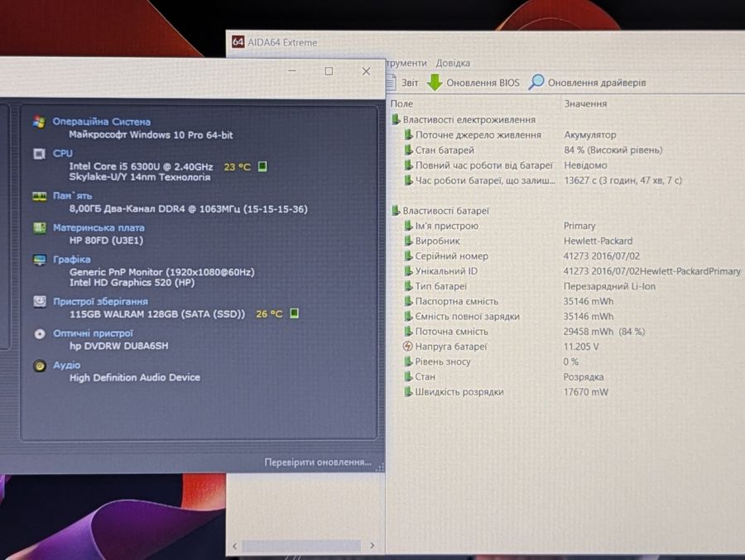Click Оновлення BIOS toolbar button
This screenshot has height=560, width=745.
coord(473,82)
